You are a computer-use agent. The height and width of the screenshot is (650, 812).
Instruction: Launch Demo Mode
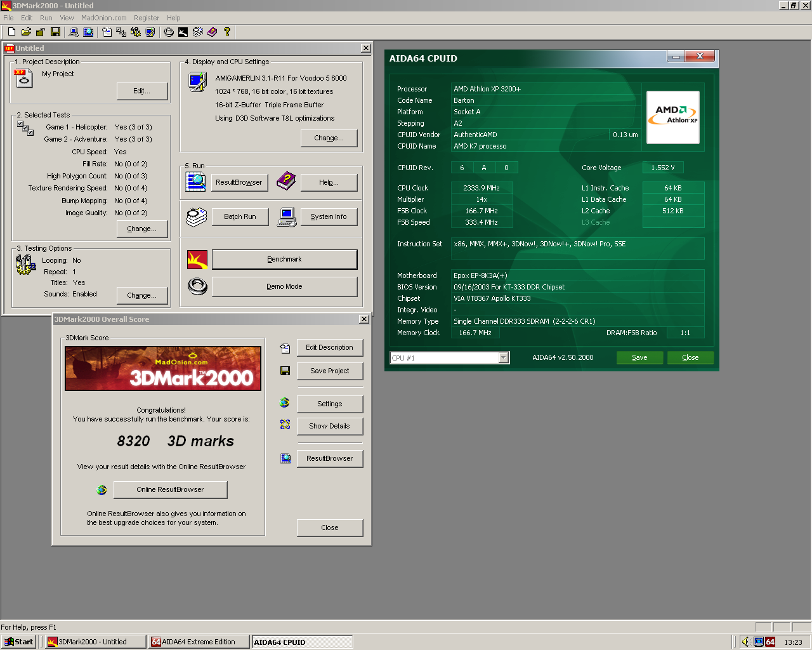[x=284, y=287]
